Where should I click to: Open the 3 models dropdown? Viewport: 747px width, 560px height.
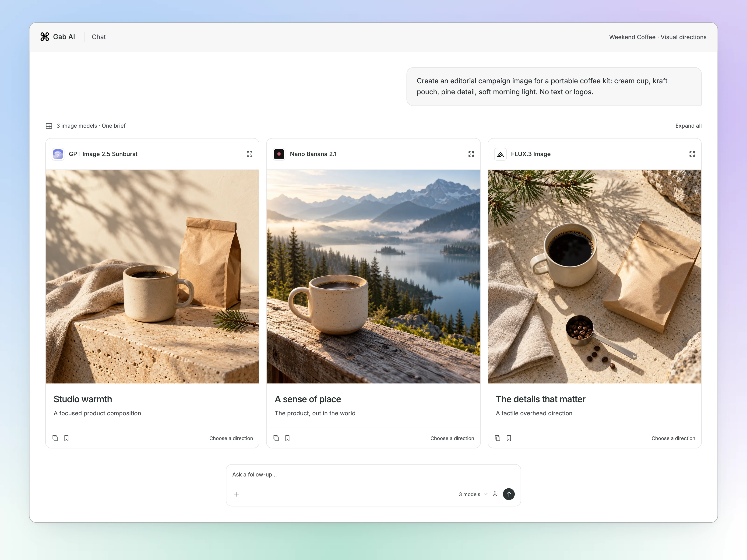coord(473,494)
